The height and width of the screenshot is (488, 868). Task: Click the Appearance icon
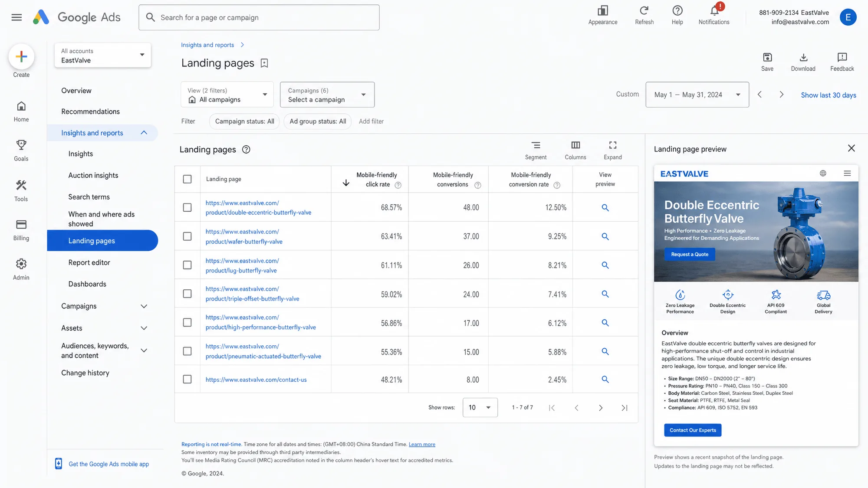603,16
